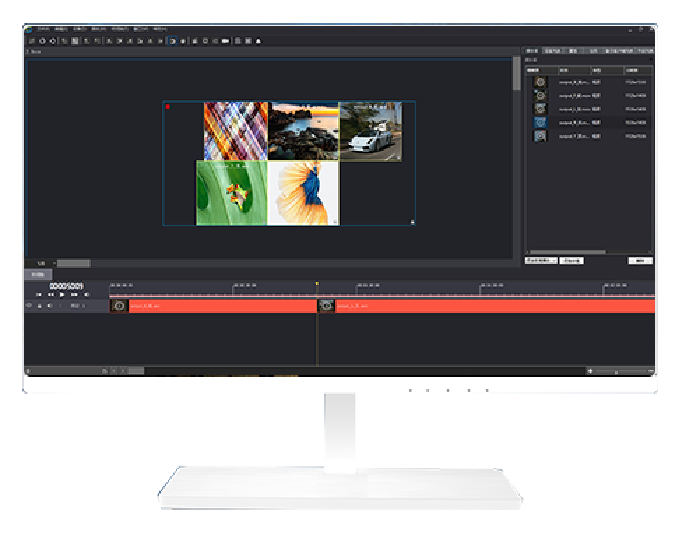Toggle the eye icon on the timeline track
The height and width of the screenshot is (536, 678).
(29, 306)
